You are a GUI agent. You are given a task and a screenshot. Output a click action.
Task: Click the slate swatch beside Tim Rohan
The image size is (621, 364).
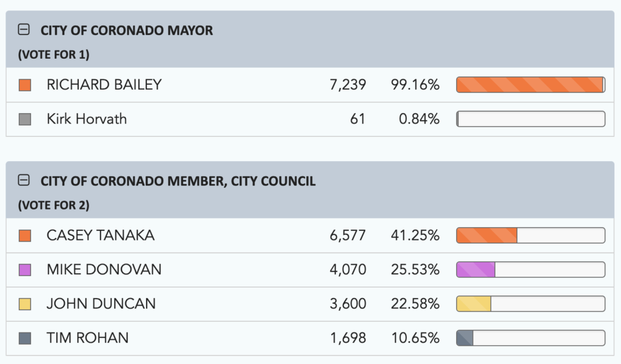tap(25, 338)
